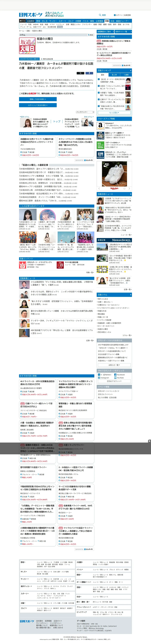Screen dimensions: 151x644
Task: Open the ドラマGP icon in 芸能コンテンツ
Action: [23, 265]
